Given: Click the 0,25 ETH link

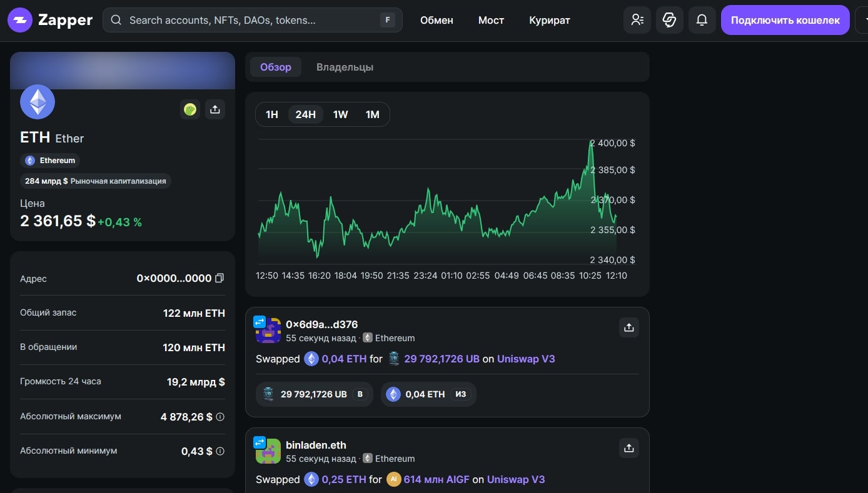Looking at the screenshot, I should pos(344,479).
